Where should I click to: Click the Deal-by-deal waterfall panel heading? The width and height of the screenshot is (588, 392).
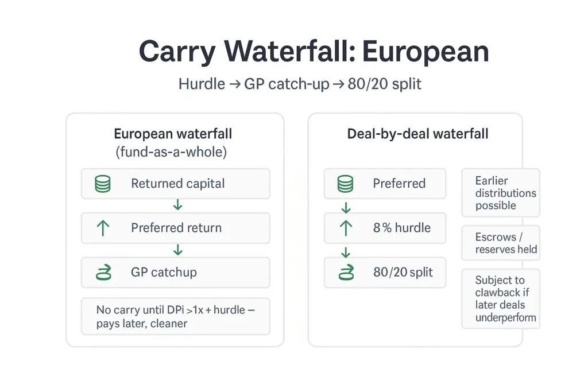[417, 134]
